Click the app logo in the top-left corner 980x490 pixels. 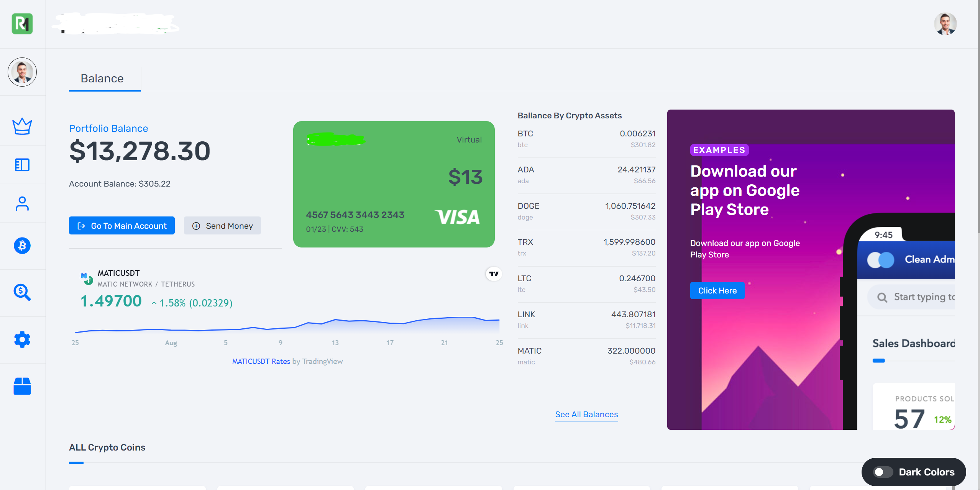(x=23, y=24)
